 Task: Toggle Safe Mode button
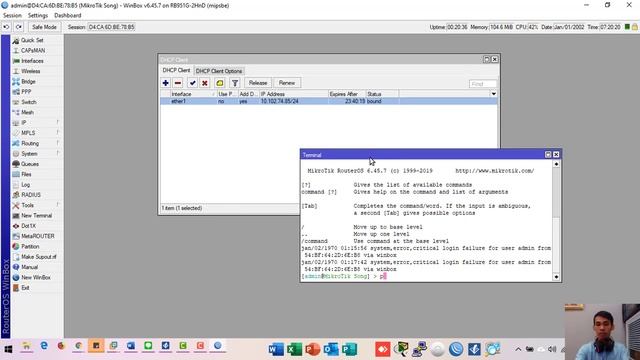point(44,27)
